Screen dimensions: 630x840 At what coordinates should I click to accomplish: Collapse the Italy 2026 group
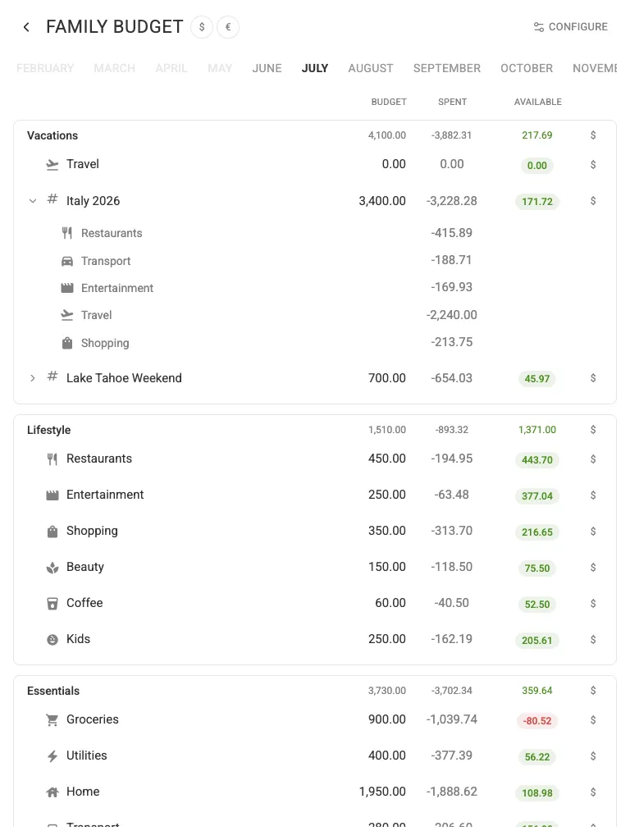[x=33, y=201]
